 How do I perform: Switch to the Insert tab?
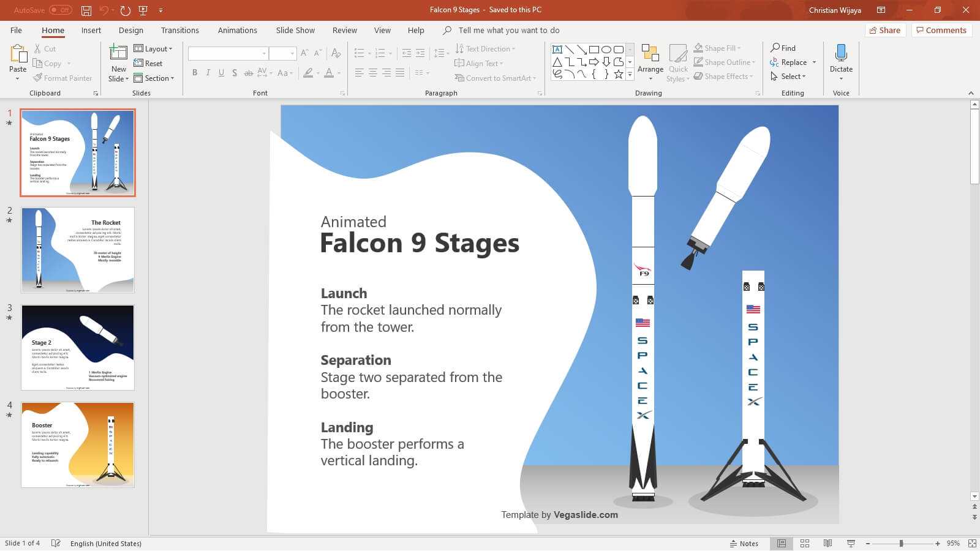click(91, 30)
